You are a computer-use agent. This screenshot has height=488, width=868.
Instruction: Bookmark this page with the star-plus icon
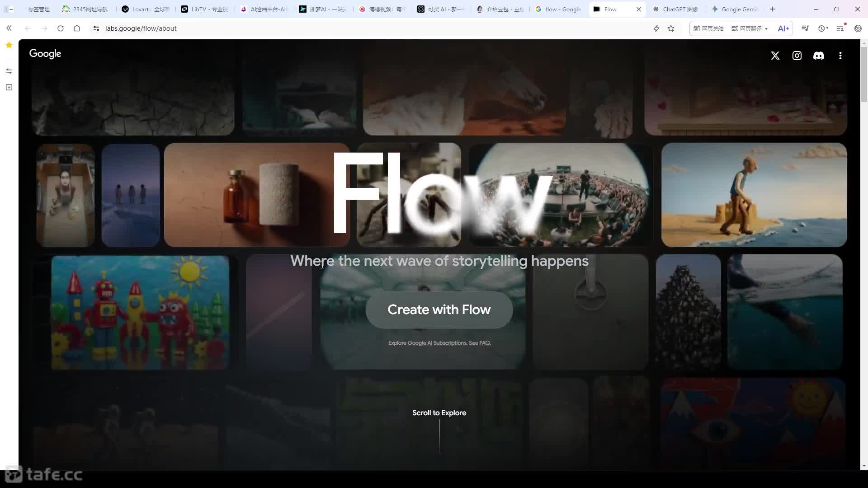(x=671, y=28)
